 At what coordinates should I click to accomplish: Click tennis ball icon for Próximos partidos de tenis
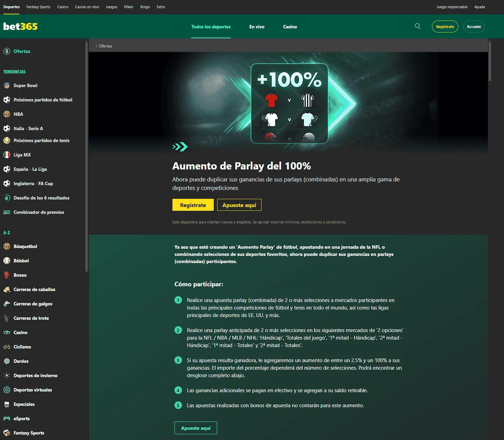[x=7, y=140]
